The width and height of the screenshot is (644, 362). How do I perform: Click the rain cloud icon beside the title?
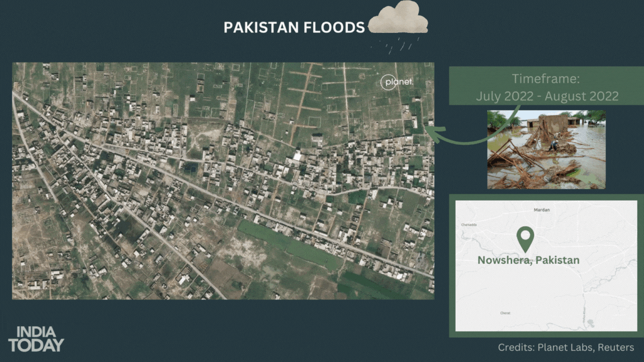(x=399, y=17)
